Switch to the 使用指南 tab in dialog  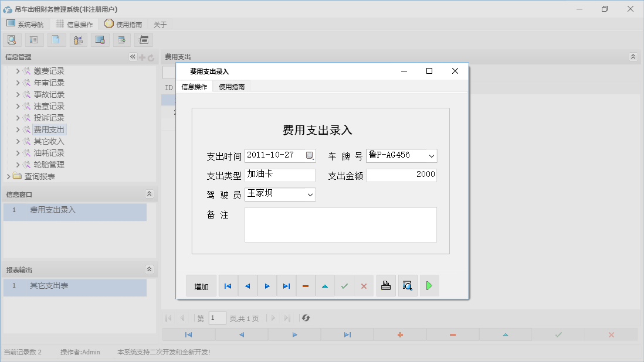pyautogui.click(x=232, y=85)
